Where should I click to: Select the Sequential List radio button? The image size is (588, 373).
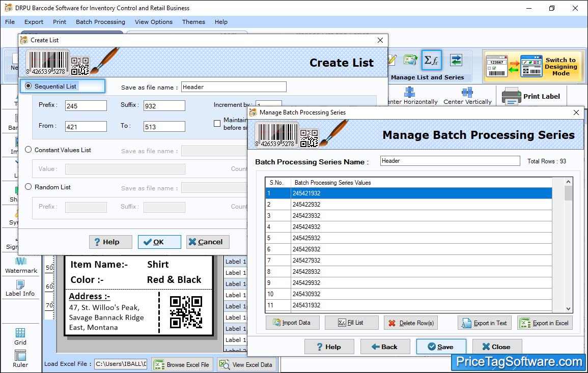pyautogui.click(x=28, y=86)
